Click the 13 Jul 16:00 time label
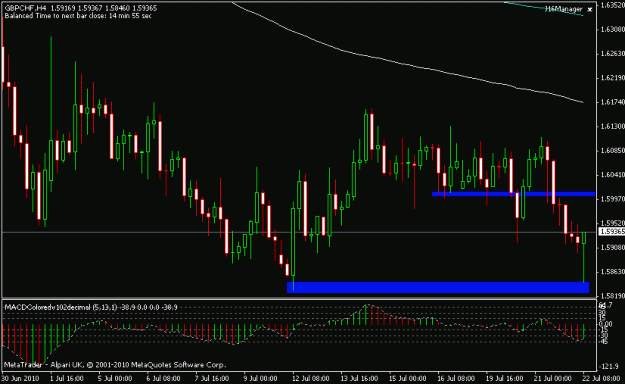 [359, 378]
